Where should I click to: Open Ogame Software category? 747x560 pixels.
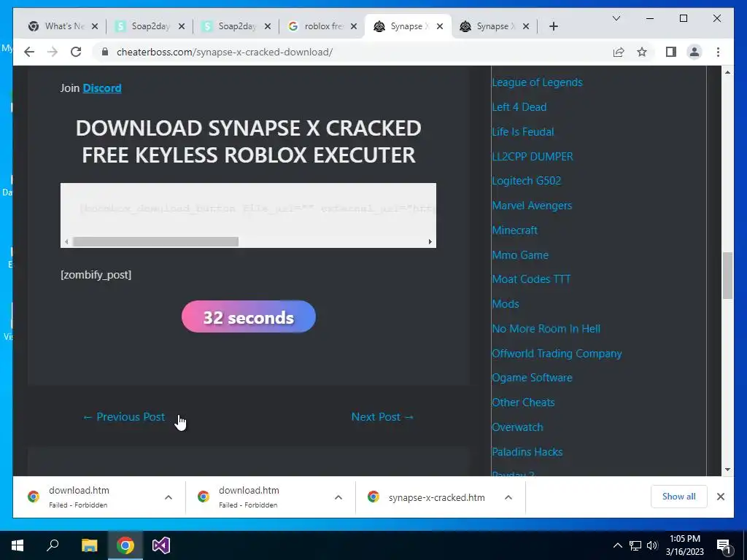(532, 378)
